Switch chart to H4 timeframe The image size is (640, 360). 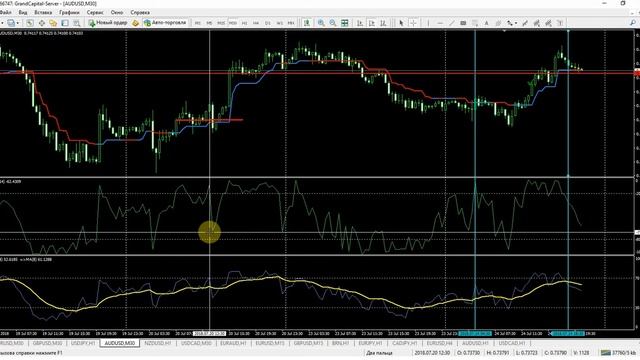(x=256, y=23)
